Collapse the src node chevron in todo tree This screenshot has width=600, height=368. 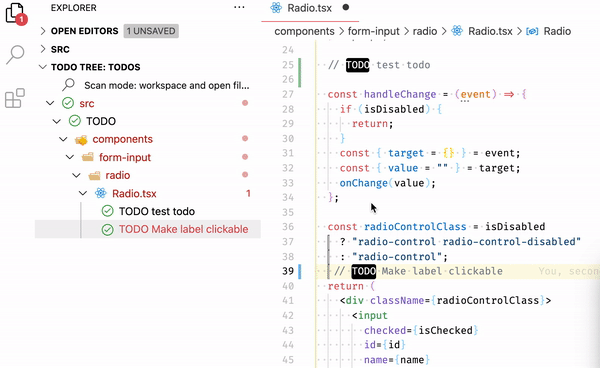click(x=50, y=103)
